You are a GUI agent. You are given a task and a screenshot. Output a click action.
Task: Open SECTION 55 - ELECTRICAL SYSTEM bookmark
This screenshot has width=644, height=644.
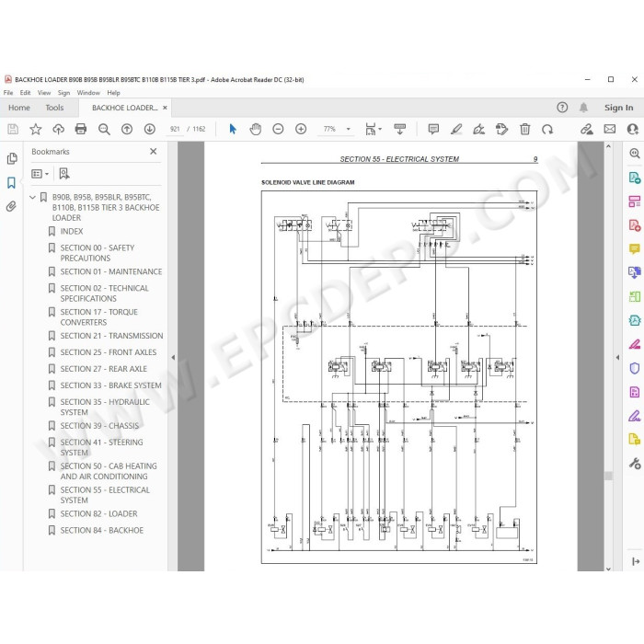pos(105,495)
